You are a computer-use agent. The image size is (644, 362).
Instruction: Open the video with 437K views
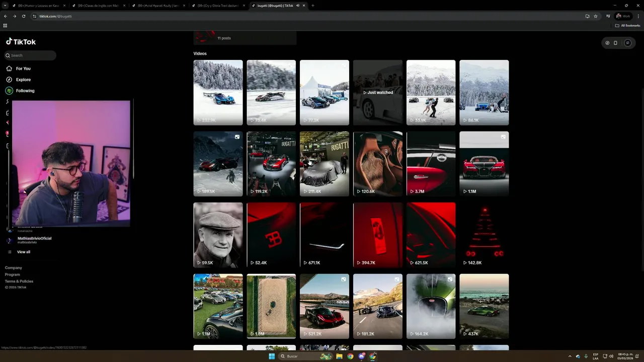484,306
